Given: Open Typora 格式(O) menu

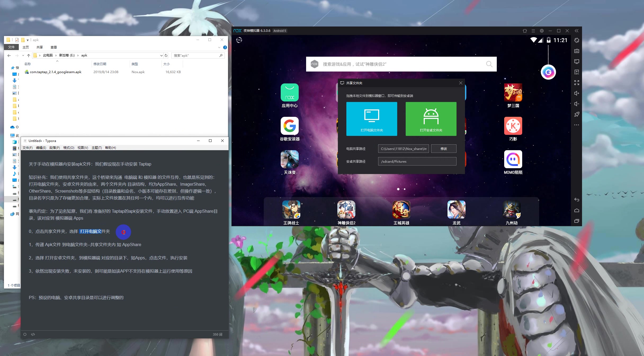Looking at the screenshot, I should (x=69, y=148).
